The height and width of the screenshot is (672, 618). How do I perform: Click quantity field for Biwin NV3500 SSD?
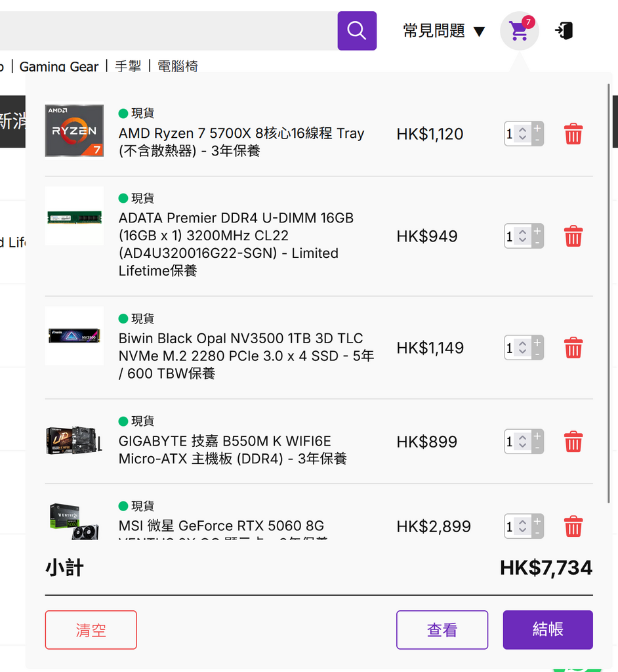[x=518, y=348]
